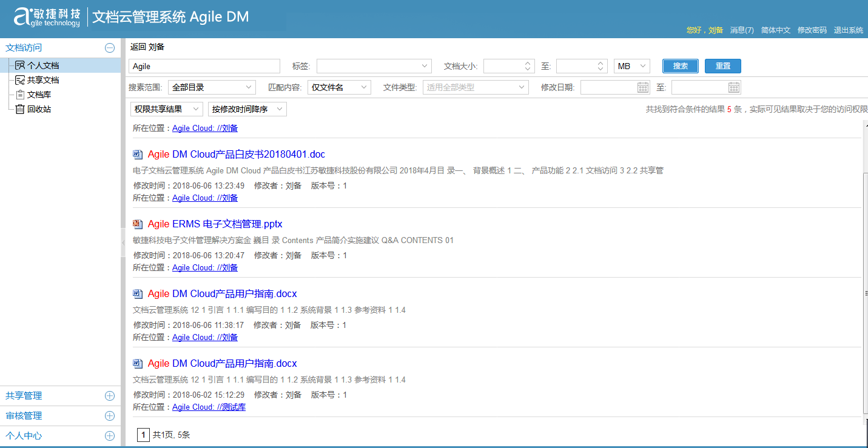868x448 pixels.
Task: Click 退出系统 in the top bar
Action: [848, 30]
